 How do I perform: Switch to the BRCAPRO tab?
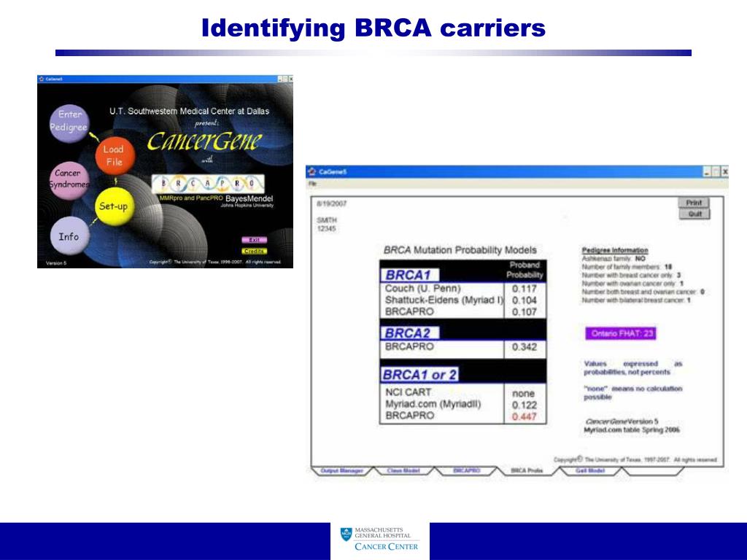(466, 470)
